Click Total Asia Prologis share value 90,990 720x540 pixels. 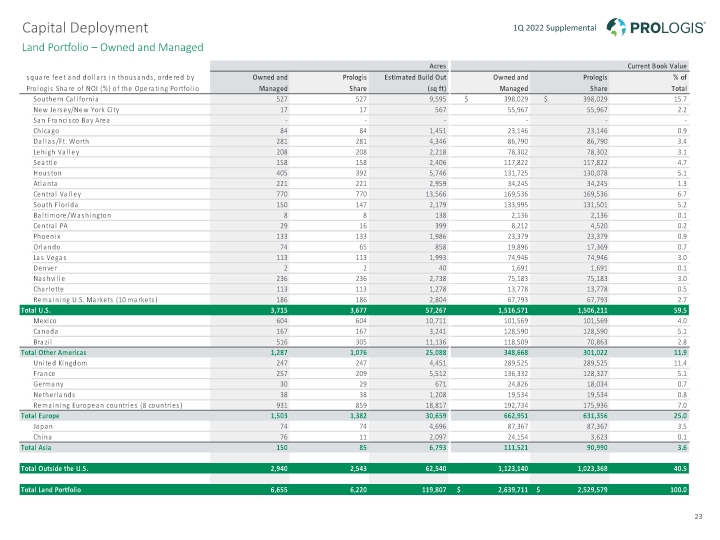597,448
